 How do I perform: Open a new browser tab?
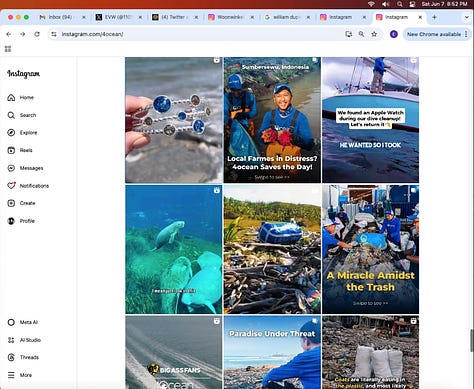click(x=434, y=17)
